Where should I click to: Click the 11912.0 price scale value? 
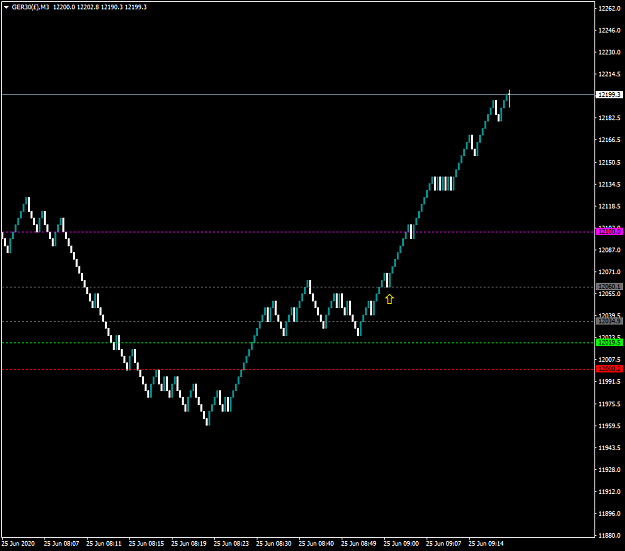(x=609, y=492)
